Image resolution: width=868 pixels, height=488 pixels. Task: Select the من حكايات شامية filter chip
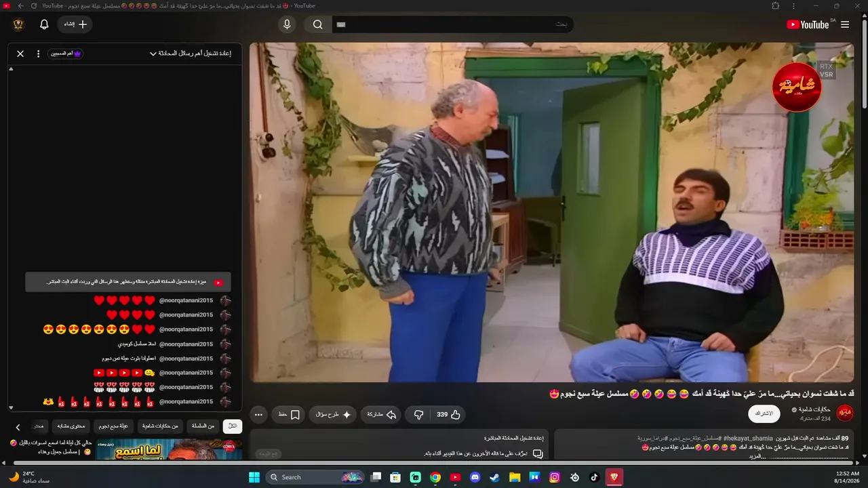[x=160, y=426]
